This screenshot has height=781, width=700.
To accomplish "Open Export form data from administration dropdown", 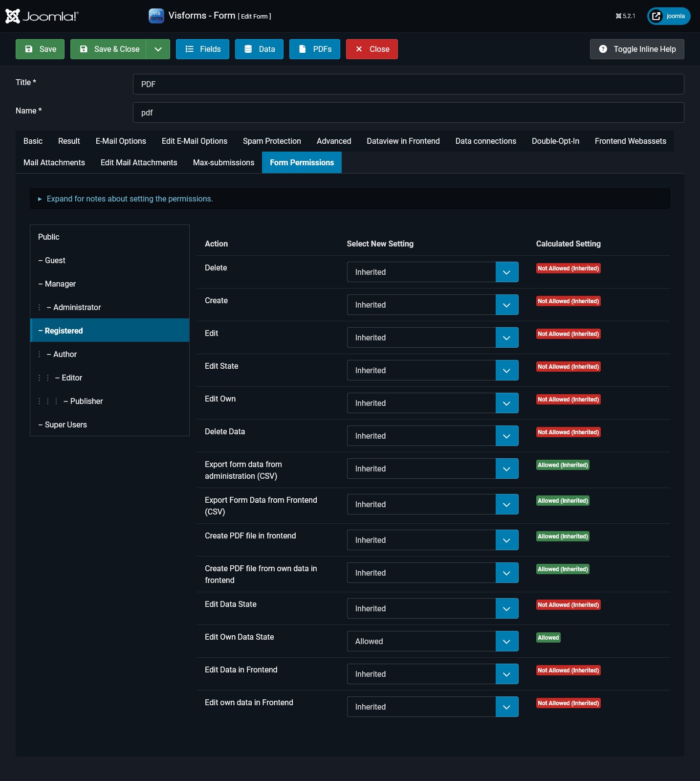I will click(433, 469).
